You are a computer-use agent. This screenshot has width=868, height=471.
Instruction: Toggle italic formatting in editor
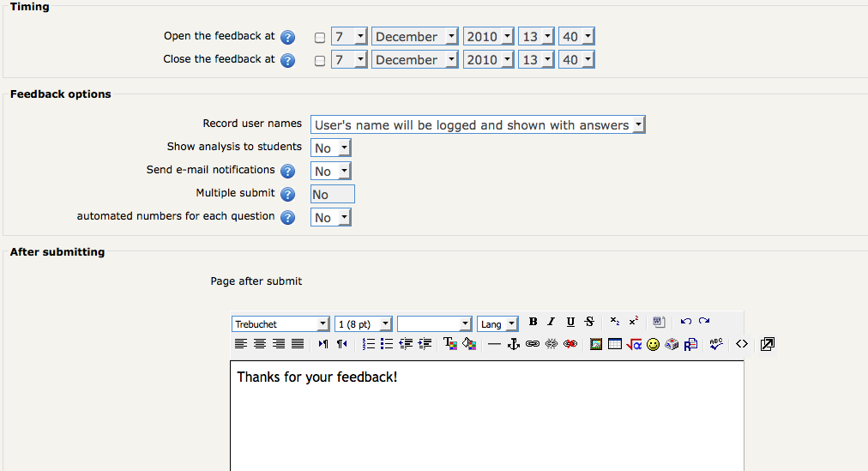click(x=552, y=322)
